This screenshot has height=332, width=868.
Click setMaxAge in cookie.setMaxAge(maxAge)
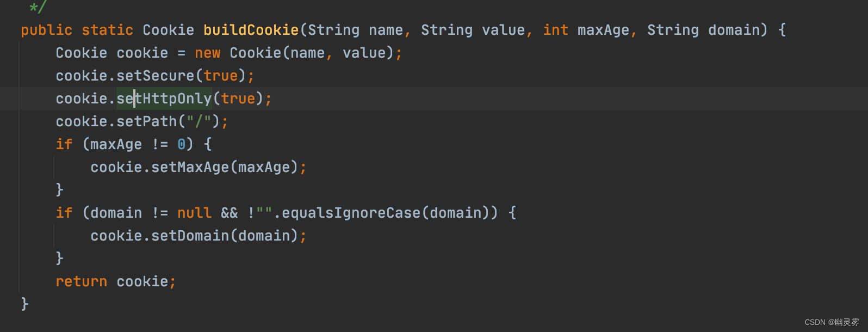[190, 167]
